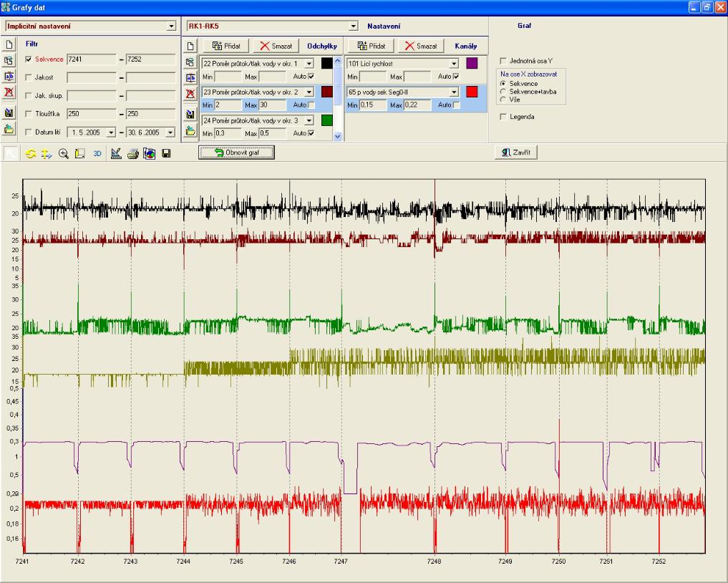Click the open folder icon in the Nastavení panel
Screen dimensions: 728x583
(190, 131)
